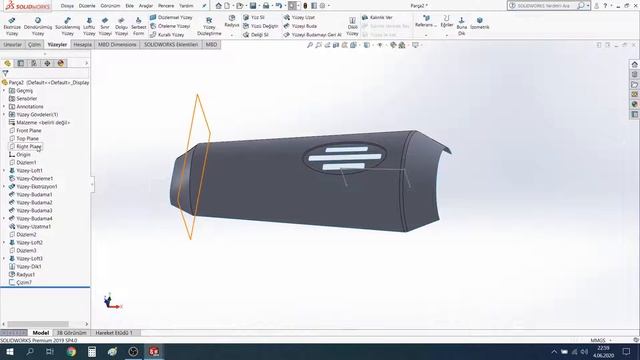Click the Yüzeyi Buda tool
Screen dimensions: 640x360
click(x=300, y=26)
